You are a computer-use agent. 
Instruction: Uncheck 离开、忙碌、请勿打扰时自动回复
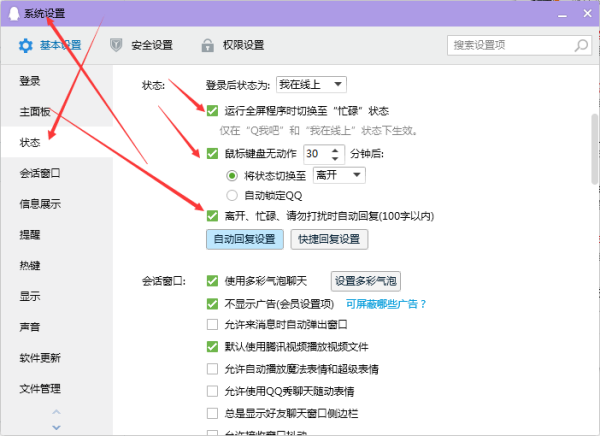coord(212,216)
